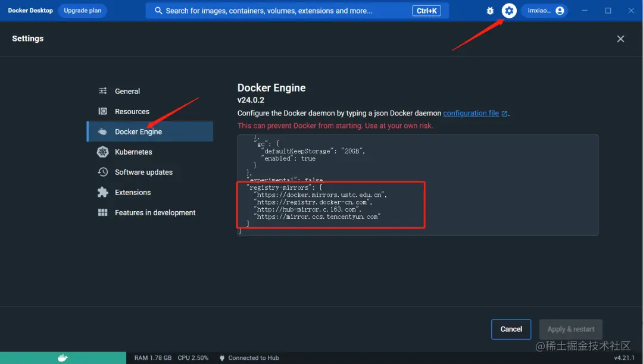The height and width of the screenshot is (364, 643).
Task: Open Extensions settings section
Action: click(x=149, y=192)
